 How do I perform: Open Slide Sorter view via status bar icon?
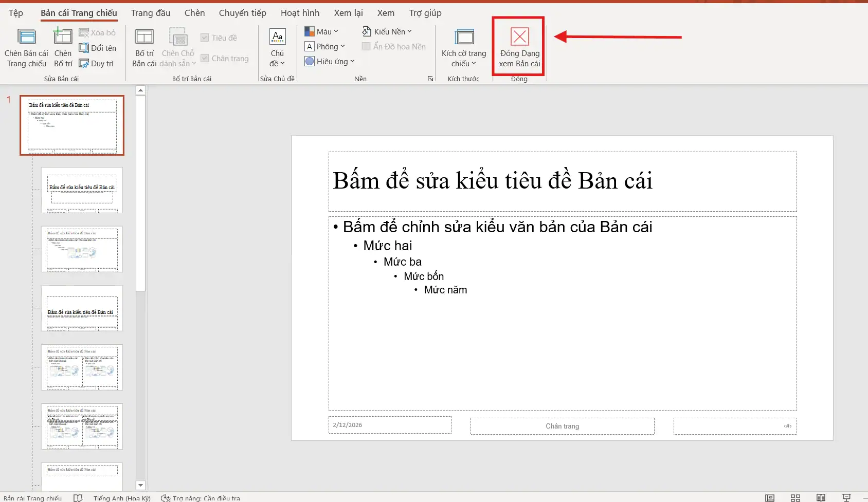coord(795,498)
